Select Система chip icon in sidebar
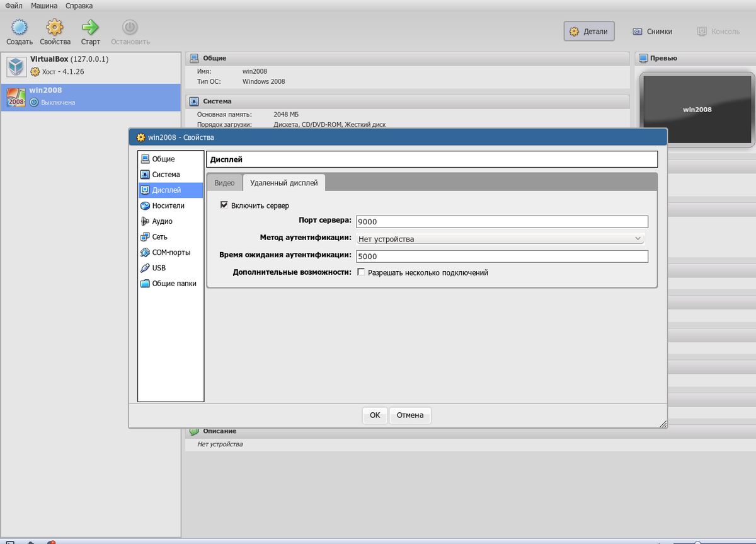 (x=146, y=175)
